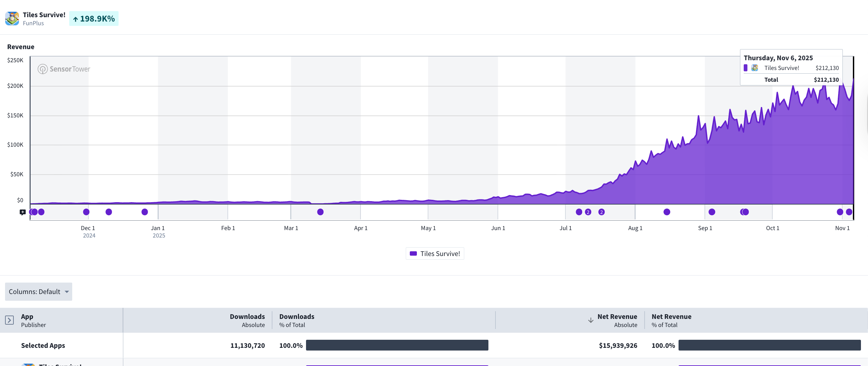
Task: Click purple legend swatch for Tiles Survive!
Action: (414, 254)
